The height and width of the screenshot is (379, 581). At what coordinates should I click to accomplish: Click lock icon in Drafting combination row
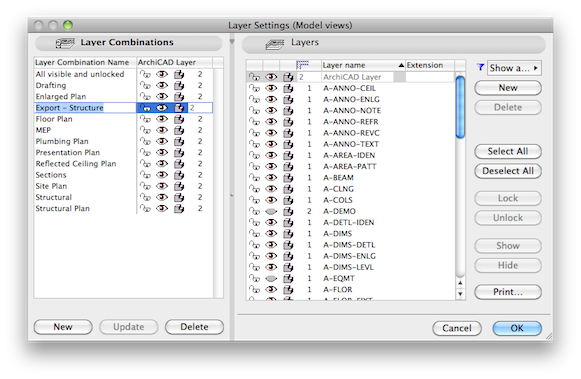pos(145,85)
